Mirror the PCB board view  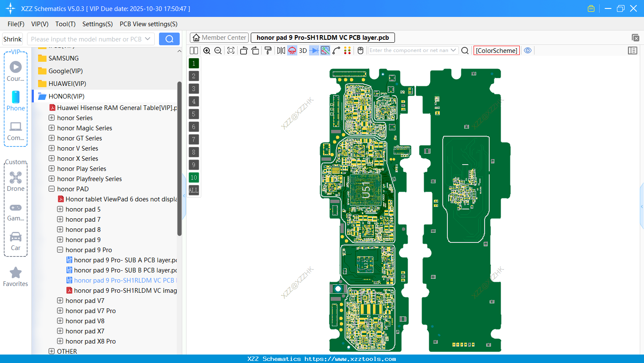pyautogui.click(x=281, y=51)
